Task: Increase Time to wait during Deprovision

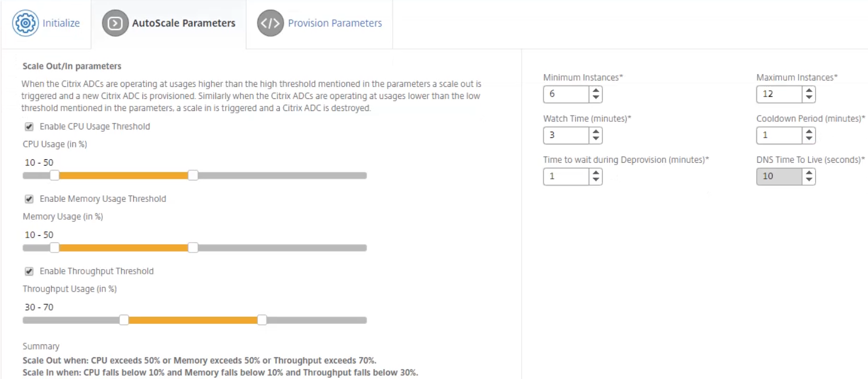Action: coord(596,173)
